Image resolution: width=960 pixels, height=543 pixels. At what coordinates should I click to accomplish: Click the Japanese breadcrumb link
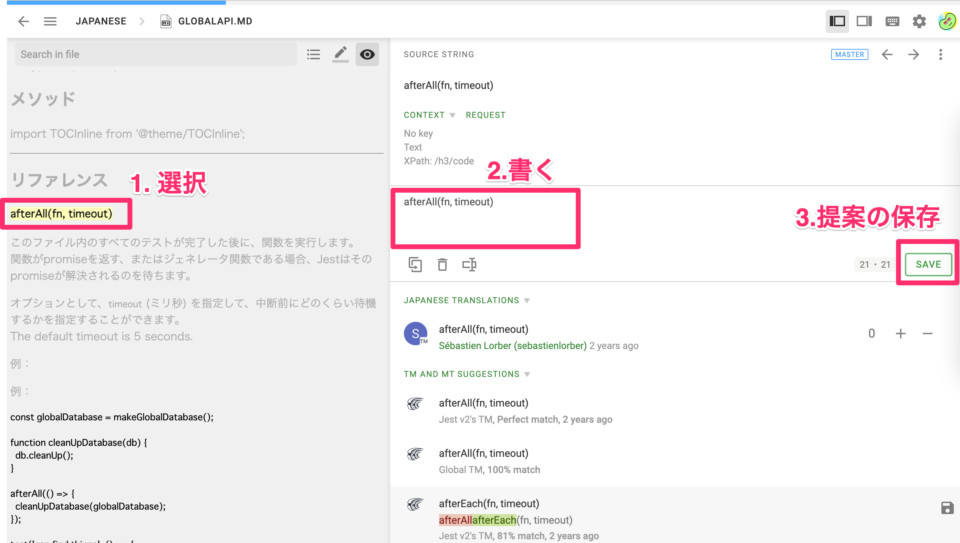point(101,21)
